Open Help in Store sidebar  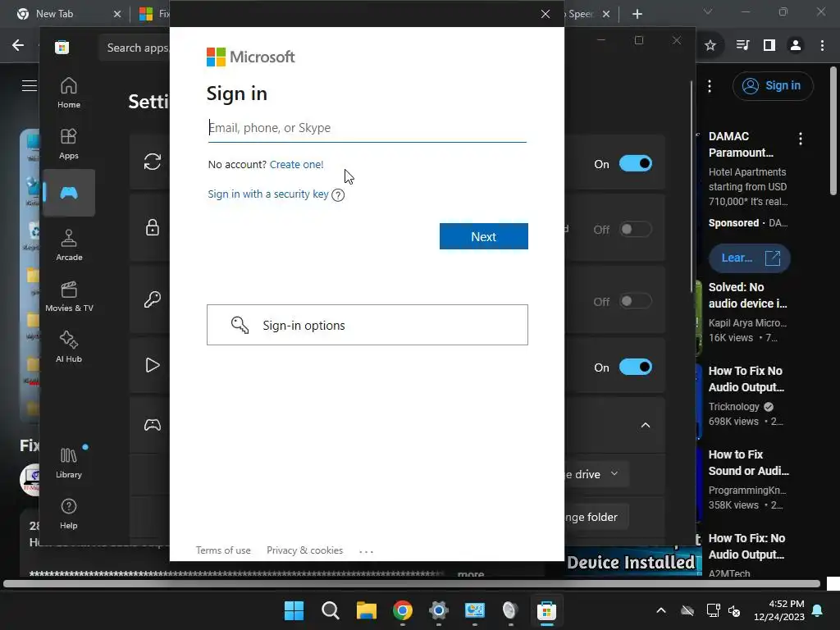coord(69,514)
